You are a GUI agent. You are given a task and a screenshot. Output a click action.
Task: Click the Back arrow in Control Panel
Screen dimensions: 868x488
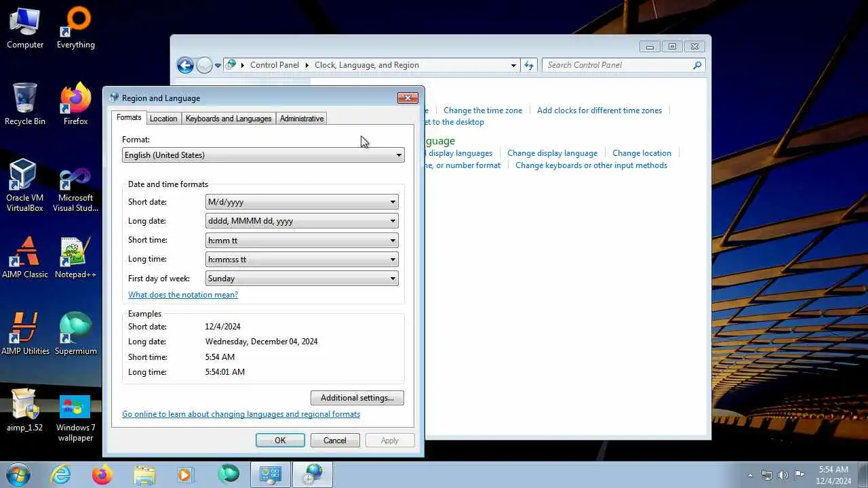click(185, 65)
